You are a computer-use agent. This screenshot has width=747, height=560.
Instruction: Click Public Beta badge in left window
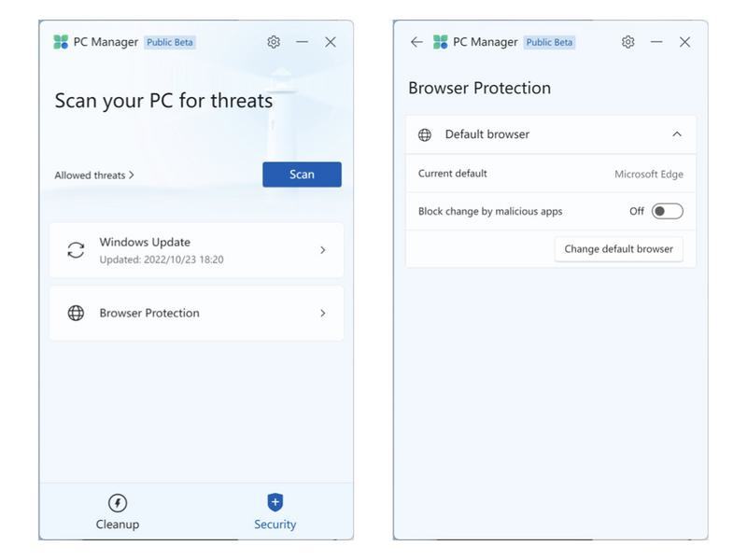170,42
